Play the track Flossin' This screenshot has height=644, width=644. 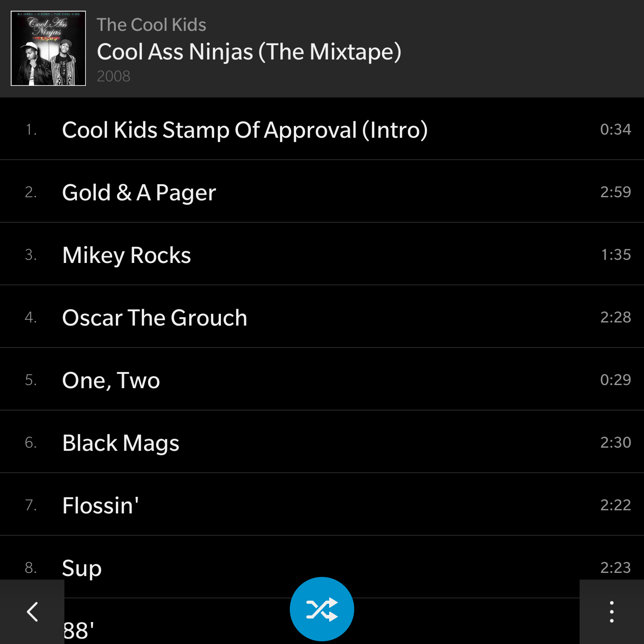tap(322, 504)
